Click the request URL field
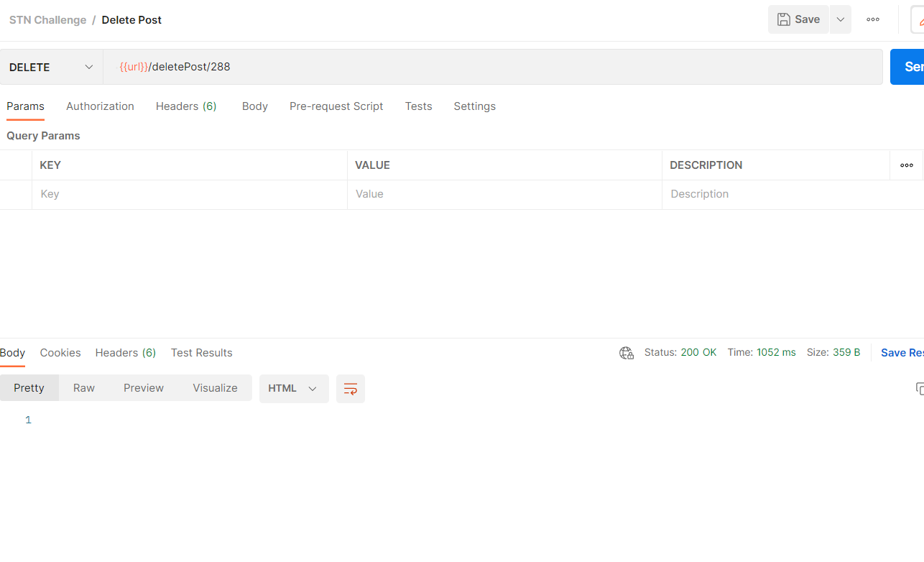Screen dimensions: 924x562 point(493,67)
